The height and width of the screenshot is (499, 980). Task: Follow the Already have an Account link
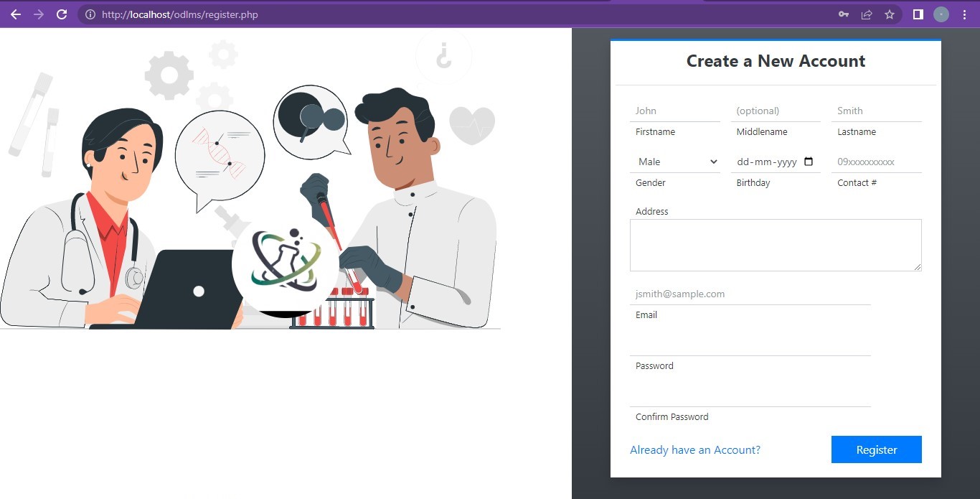tap(695, 449)
